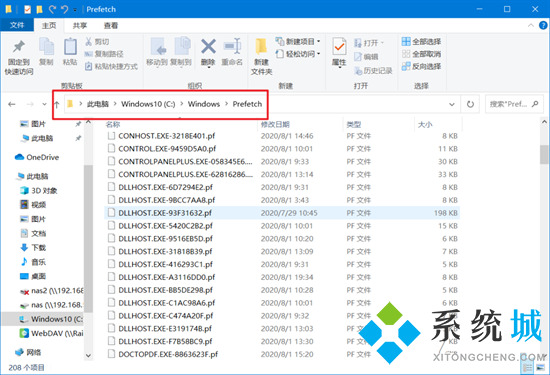Select file DLLHOST.EXE-93F31632.pf

(x=282, y=213)
